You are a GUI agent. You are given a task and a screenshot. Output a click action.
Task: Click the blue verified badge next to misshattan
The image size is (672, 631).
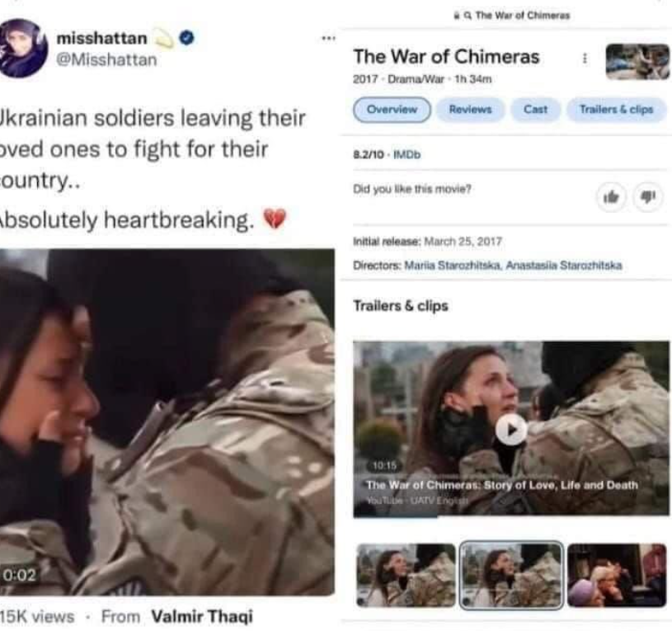tap(186, 38)
